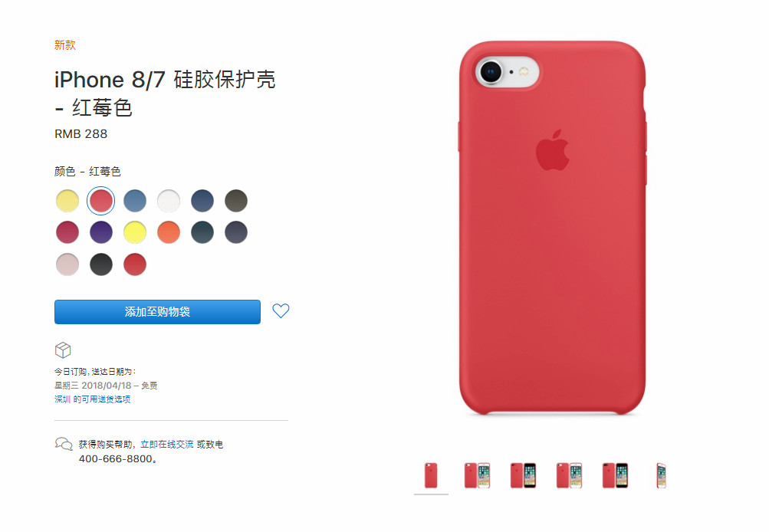Choose the pink sand color swatch

pos(67,264)
